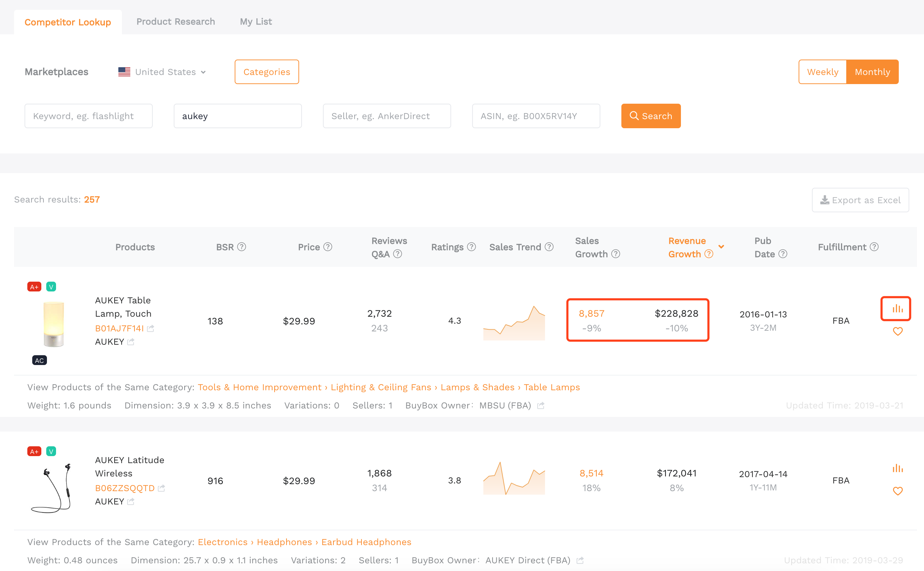Click the Latitude Wireless sales trend chart
924x571 pixels.
514,478
